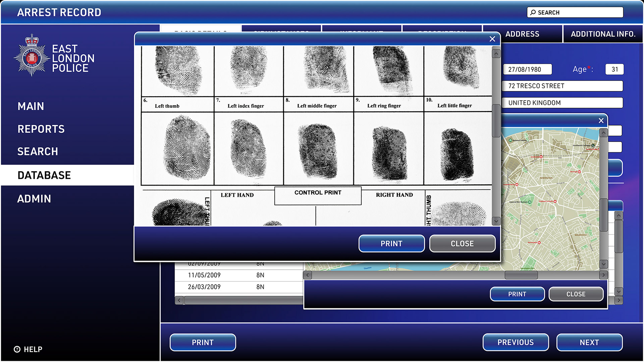The height and width of the screenshot is (362, 644).
Task: Click the 72 Tresco Street address field
Action: (562, 86)
